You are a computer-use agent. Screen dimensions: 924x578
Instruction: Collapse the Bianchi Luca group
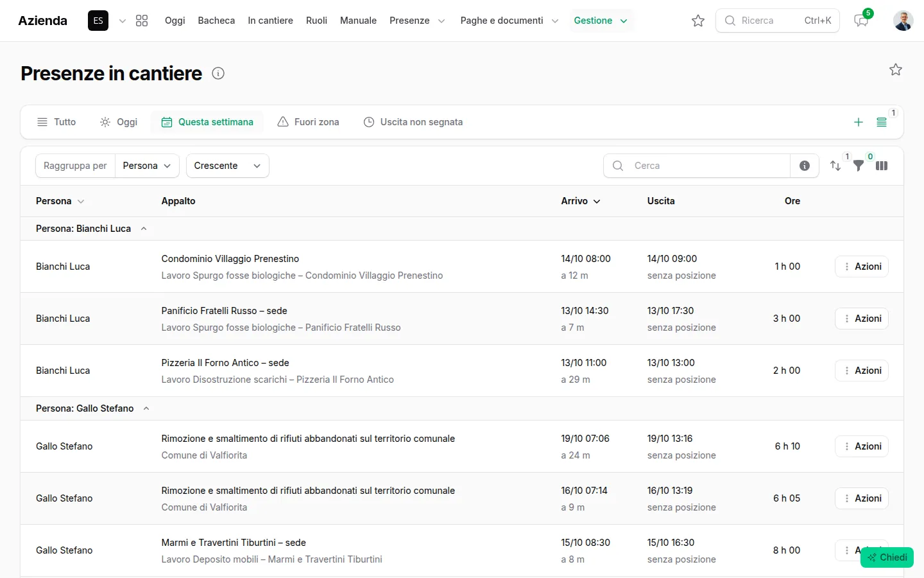click(x=144, y=229)
